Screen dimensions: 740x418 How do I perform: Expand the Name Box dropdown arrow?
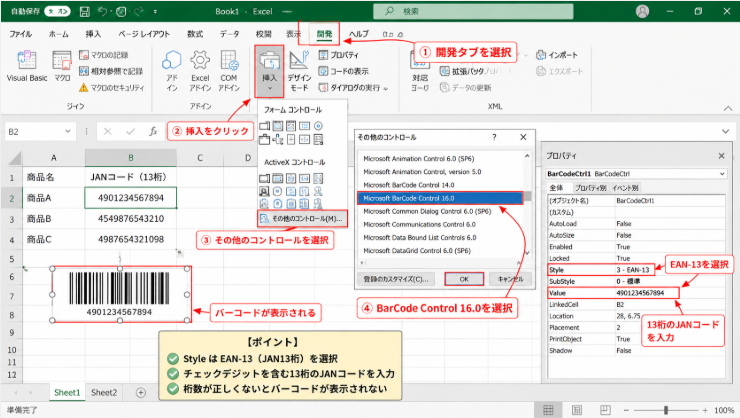[x=67, y=132]
